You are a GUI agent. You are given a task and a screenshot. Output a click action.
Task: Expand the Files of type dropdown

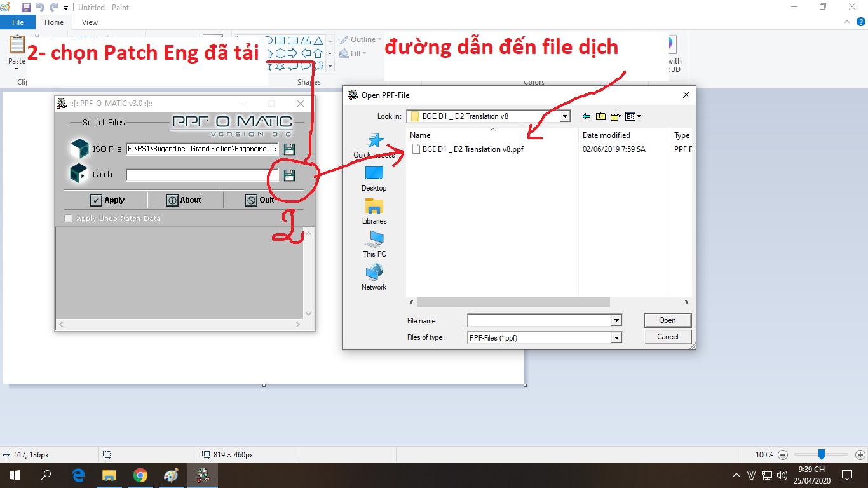click(616, 338)
